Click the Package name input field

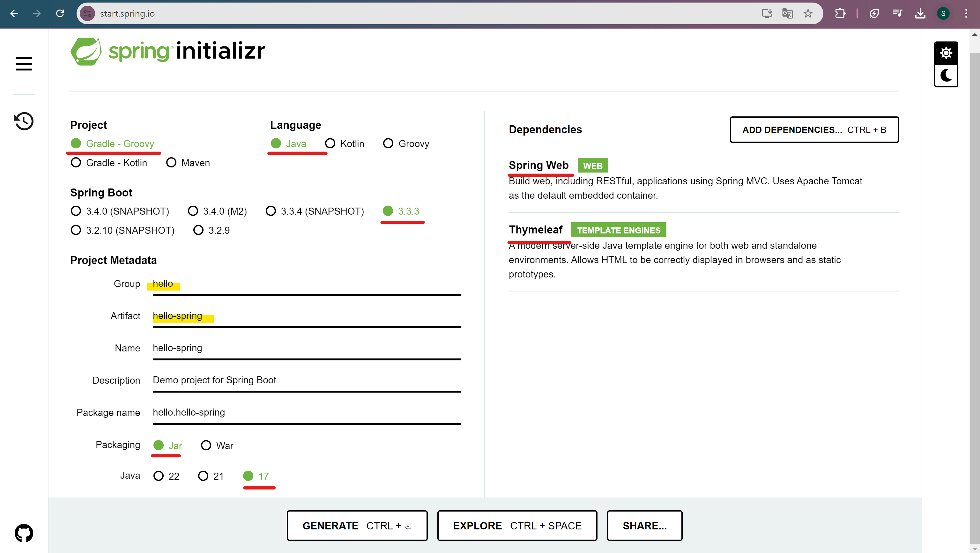click(x=307, y=413)
